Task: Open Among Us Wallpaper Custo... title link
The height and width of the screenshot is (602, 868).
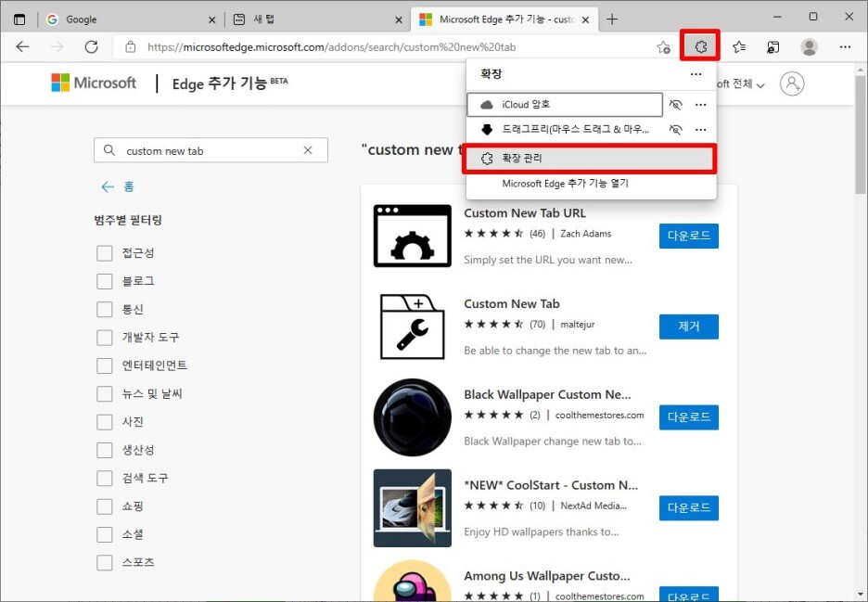Action: click(x=546, y=576)
